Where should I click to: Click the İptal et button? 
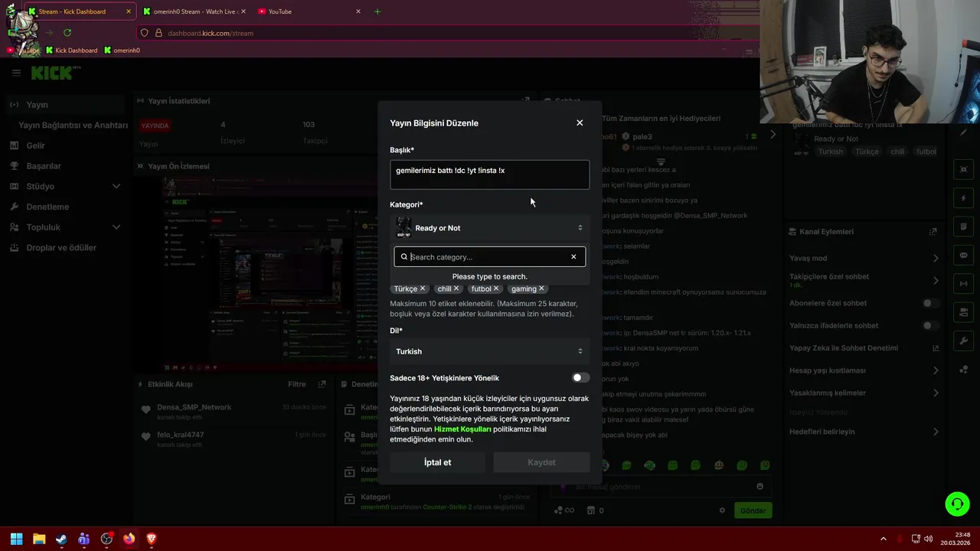437,462
